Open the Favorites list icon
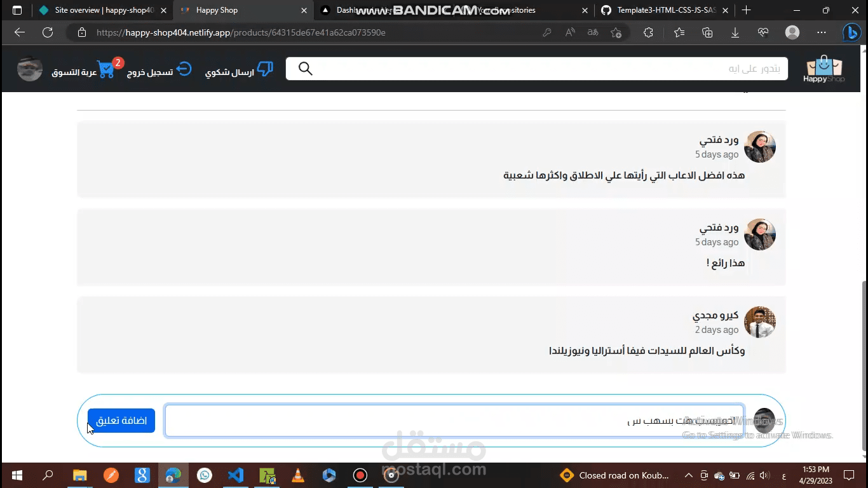Viewport: 868px width, 488px height. click(x=679, y=32)
